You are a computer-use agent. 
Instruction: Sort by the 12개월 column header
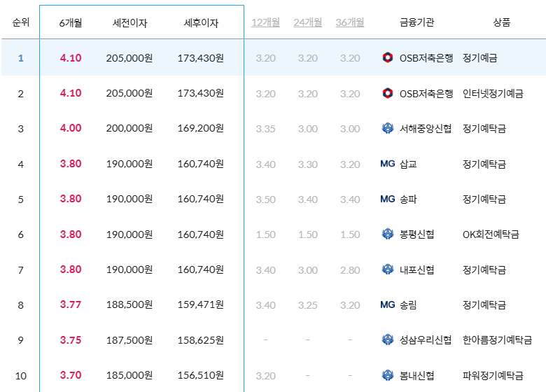pos(266,22)
